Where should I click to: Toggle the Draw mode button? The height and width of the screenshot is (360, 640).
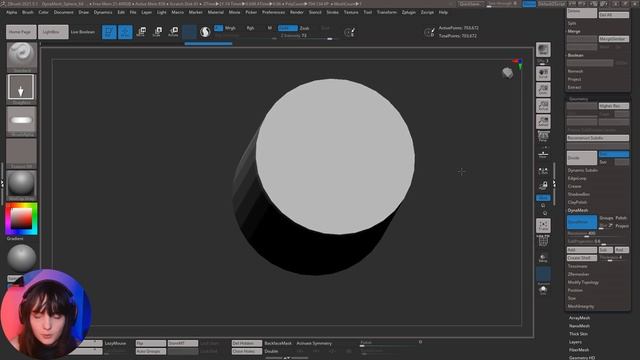[125, 32]
